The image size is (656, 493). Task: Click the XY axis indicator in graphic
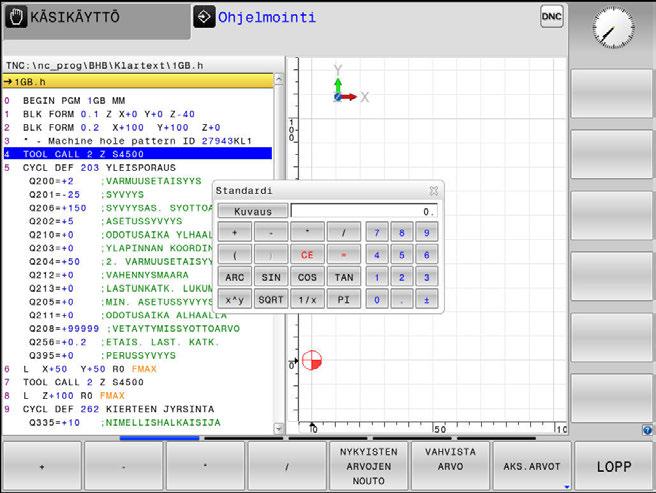(351, 85)
